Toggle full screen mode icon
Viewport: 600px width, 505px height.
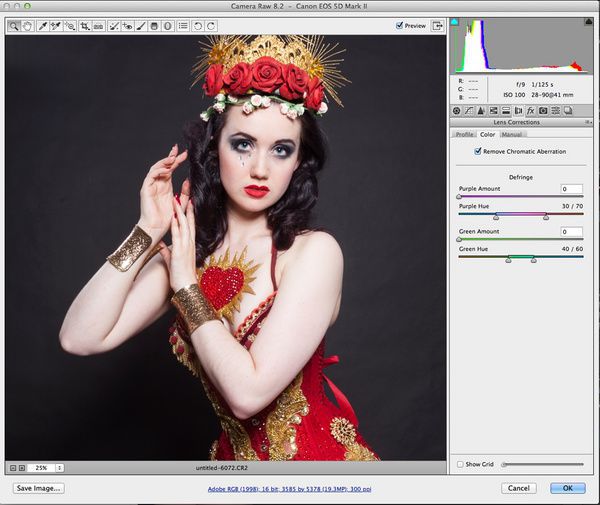coord(438,26)
